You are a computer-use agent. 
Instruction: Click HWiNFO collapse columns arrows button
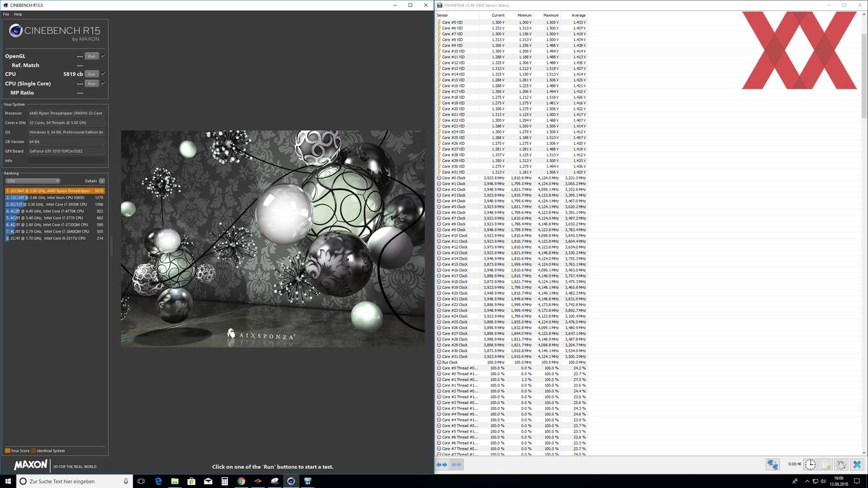pyautogui.click(x=456, y=464)
